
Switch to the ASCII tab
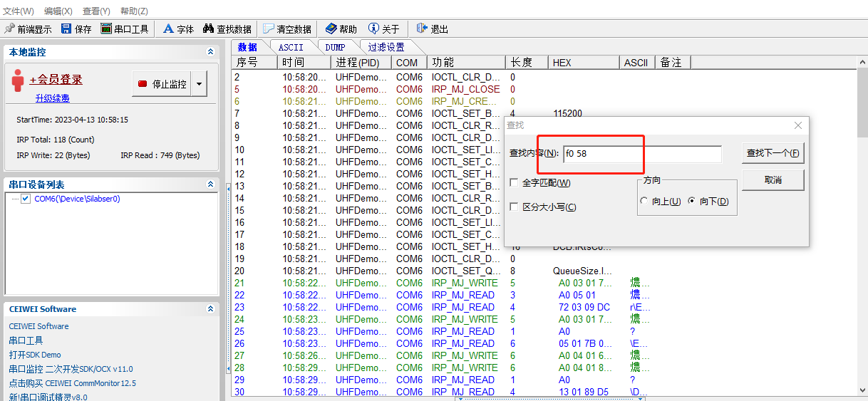[x=291, y=47]
